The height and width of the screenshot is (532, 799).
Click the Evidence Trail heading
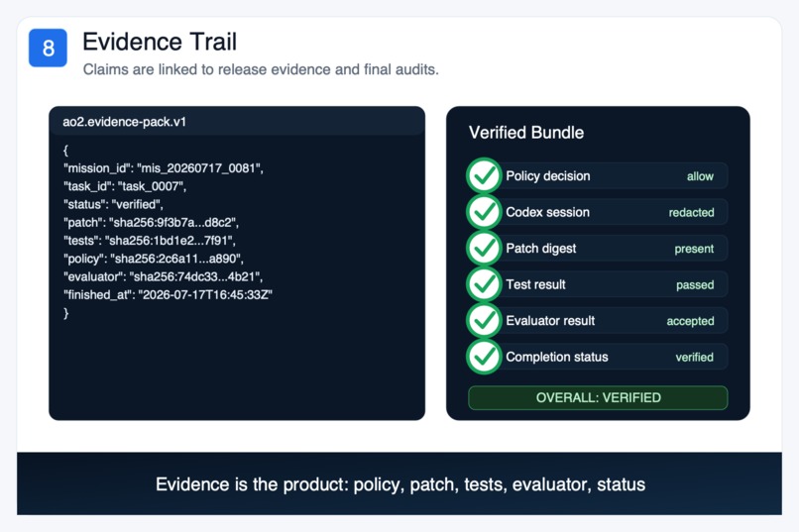click(x=160, y=42)
